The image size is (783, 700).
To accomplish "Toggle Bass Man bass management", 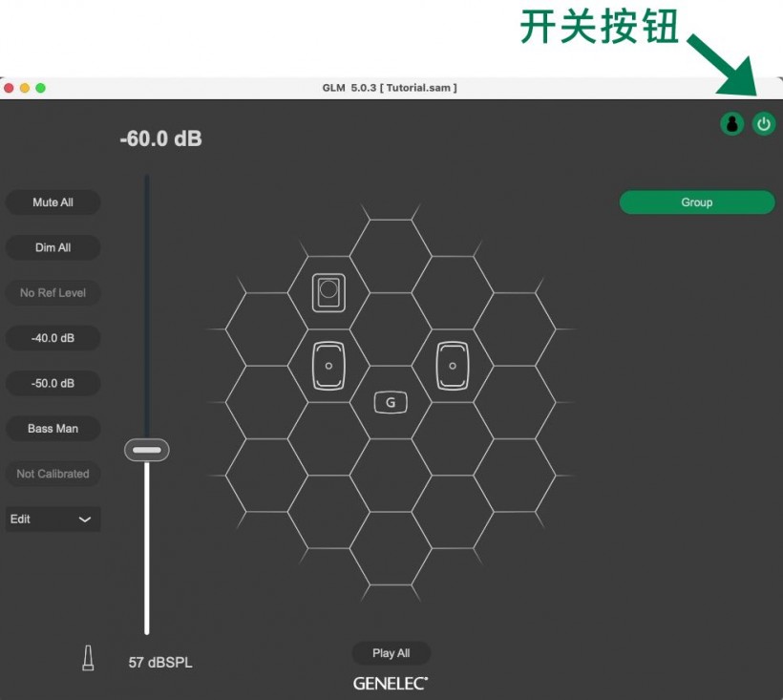I will pos(53,429).
